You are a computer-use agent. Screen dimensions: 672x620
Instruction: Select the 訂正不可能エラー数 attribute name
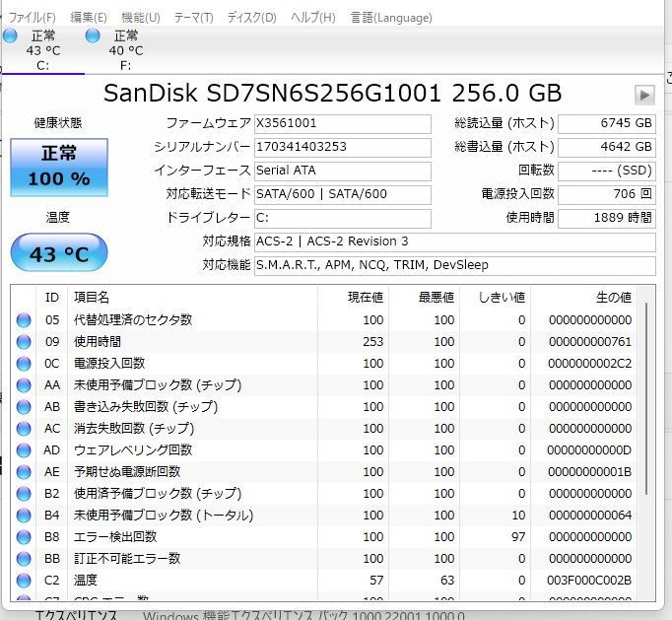[x=127, y=559]
